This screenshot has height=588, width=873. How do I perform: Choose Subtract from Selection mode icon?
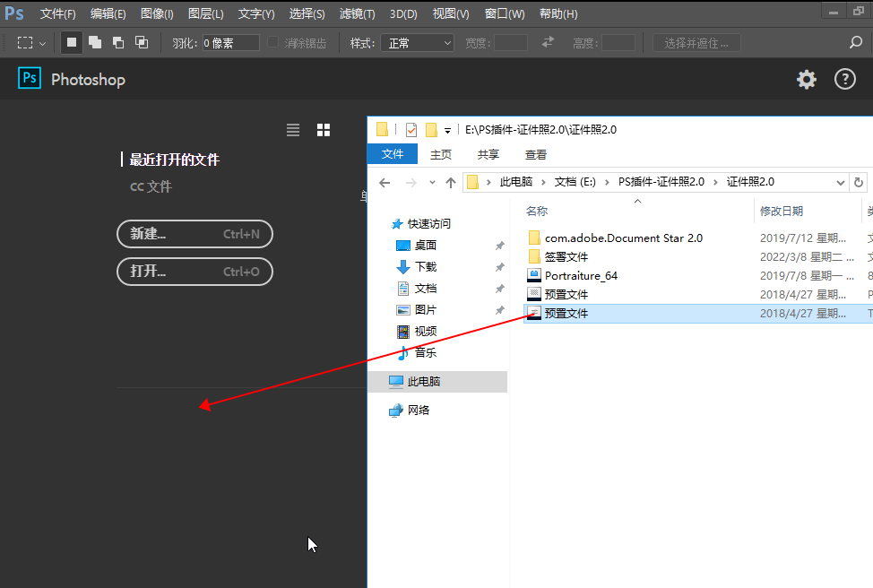click(x=118, y=42)
